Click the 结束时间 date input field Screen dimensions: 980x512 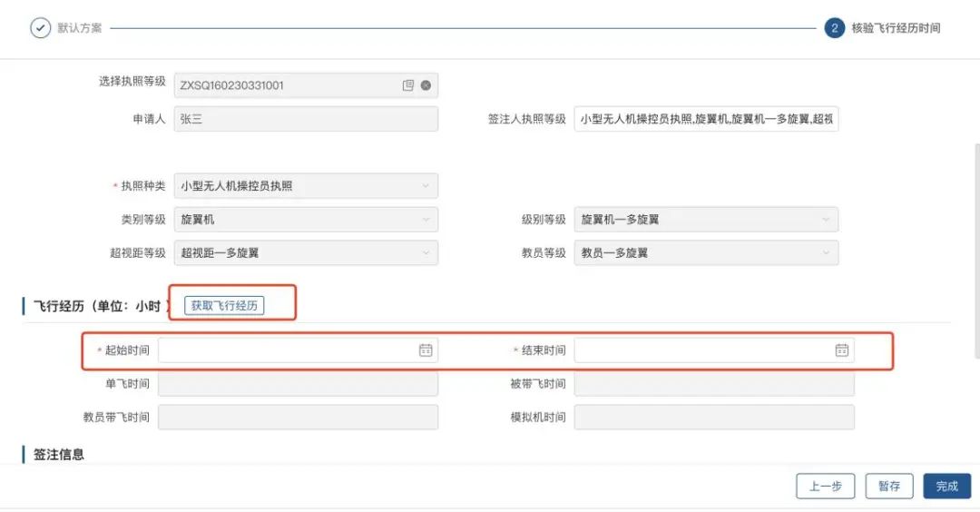(x=714, y=350)
